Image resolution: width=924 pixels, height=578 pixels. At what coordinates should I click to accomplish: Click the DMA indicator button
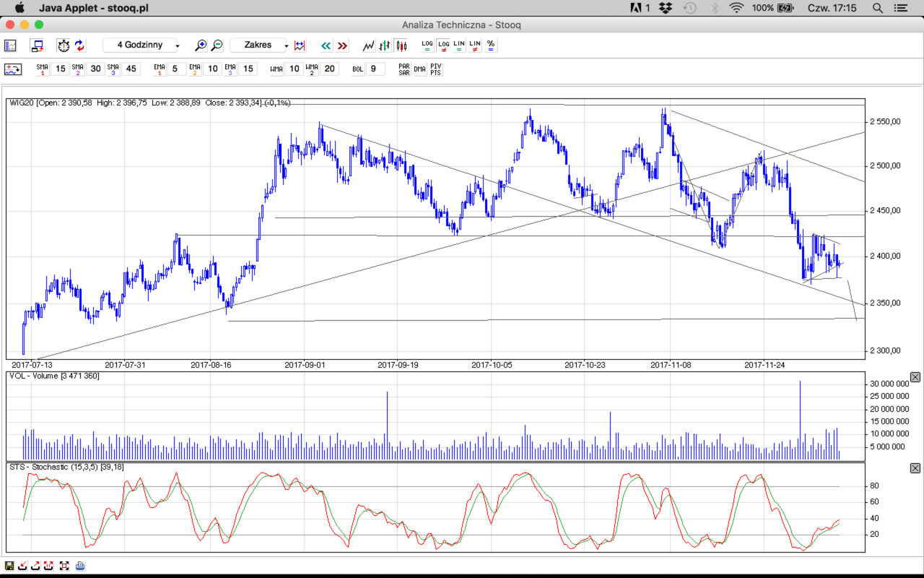[x=419, y=69]
